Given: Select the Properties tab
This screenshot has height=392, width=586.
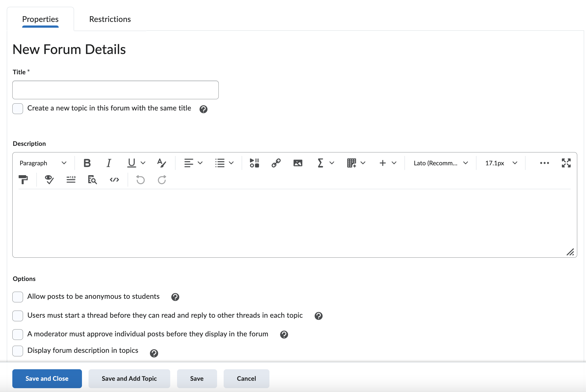Looking at the screenshot, I should (x=40, y=19).
